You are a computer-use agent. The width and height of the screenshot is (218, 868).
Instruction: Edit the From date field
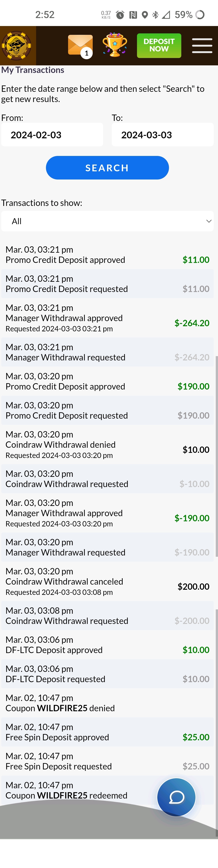click(52, 135)
